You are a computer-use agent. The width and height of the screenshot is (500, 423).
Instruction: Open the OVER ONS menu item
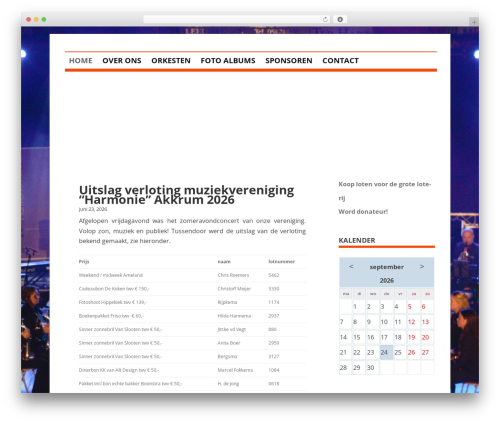point(122,61)
